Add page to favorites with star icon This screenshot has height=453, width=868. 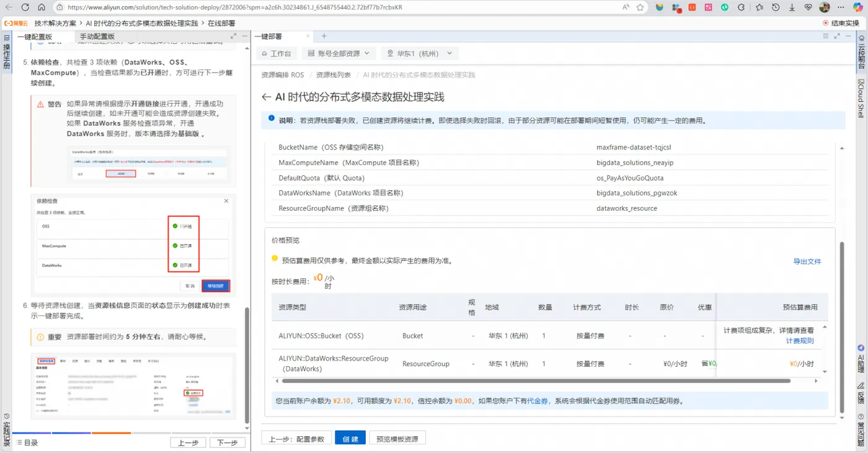tap(640, 7)
